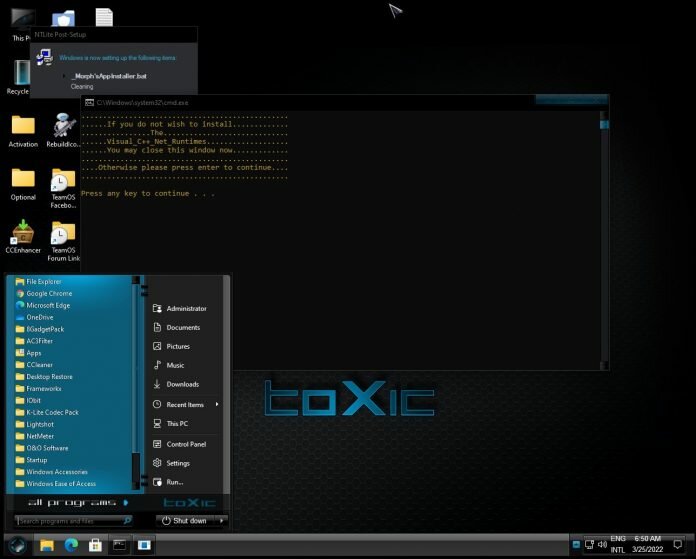696x559 pixels.
Task: Open the Start orb on the taskbar
Action: (18, 545)
